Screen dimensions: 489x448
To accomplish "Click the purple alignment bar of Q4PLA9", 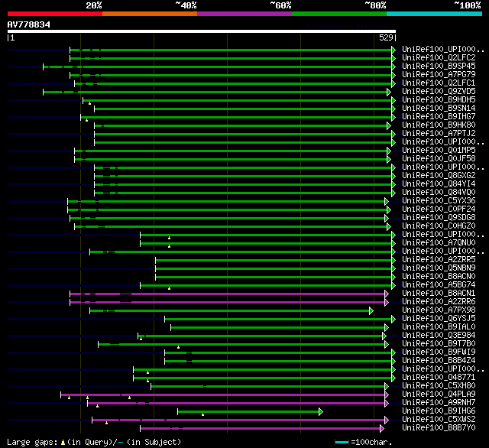I will coord(223,395).
